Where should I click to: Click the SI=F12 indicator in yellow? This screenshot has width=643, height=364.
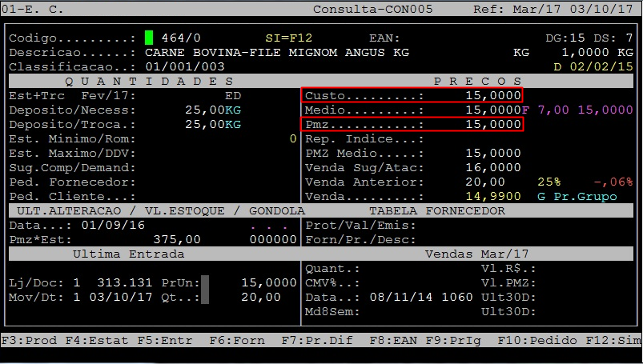click(289, 38)
